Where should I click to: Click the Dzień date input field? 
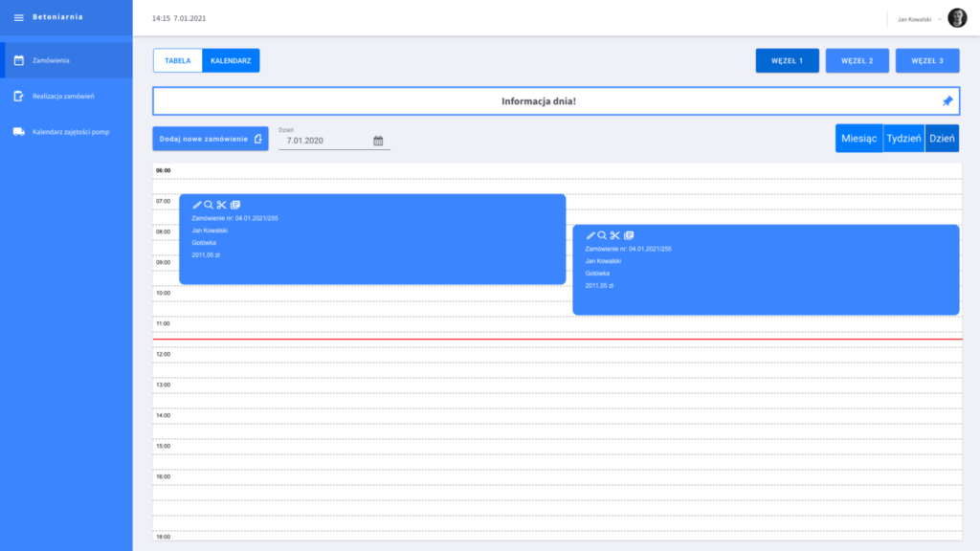(323, 141)
